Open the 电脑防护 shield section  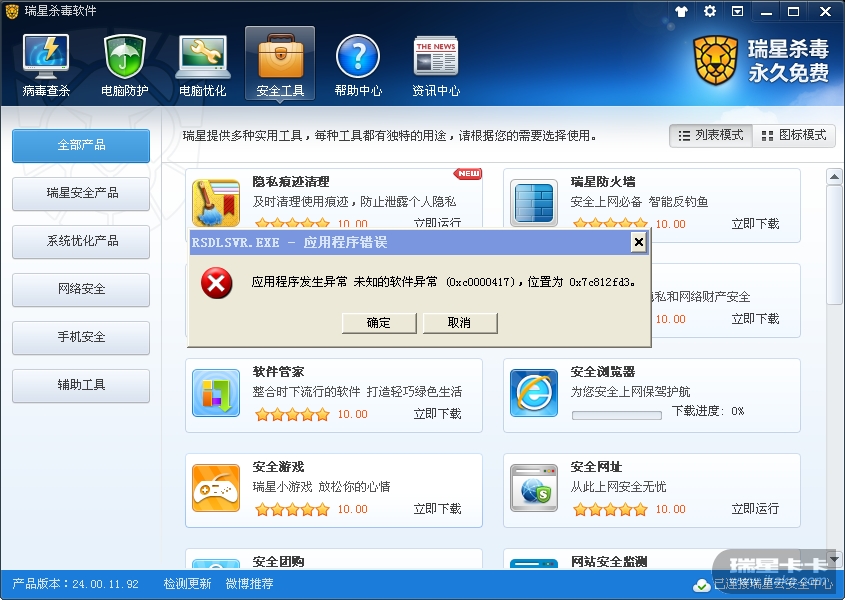tap(125, 65)
